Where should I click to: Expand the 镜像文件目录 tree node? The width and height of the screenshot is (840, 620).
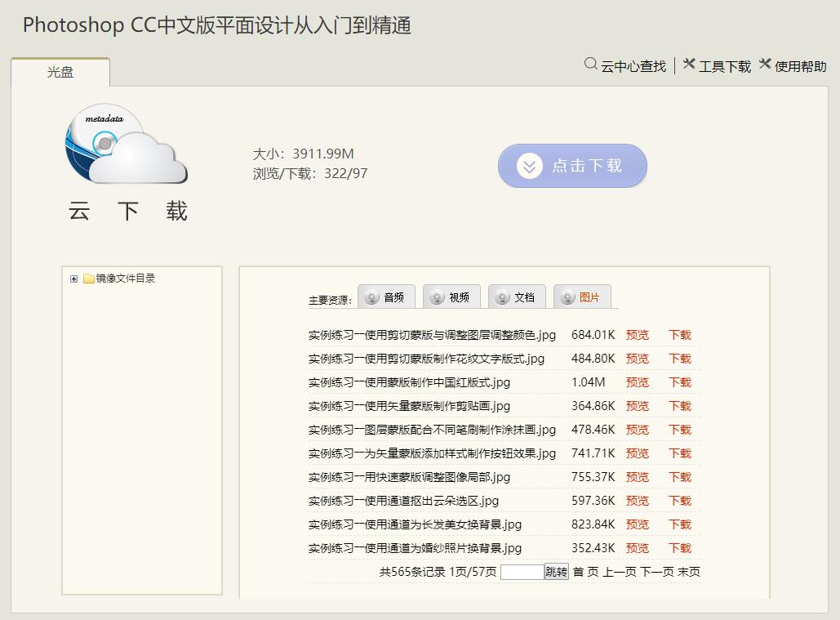click(x=74, y=279)
